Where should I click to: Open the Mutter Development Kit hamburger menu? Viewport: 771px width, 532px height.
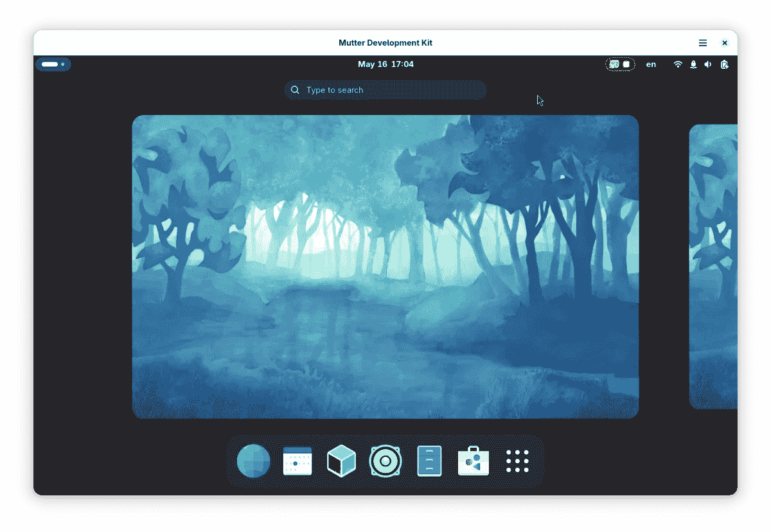pyautogui.click(x=703, y=43)
